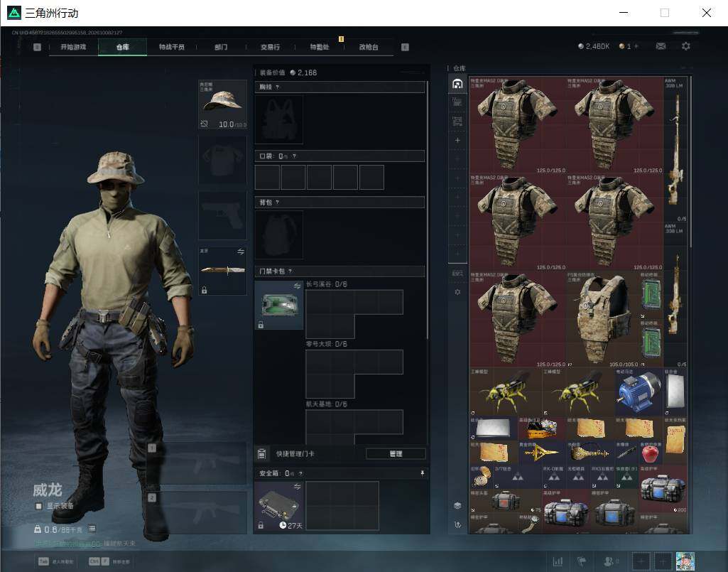Viewport: 728px width, 572px height.
Task: Select the main warehouse stash icon
Action: pos(457,84)
